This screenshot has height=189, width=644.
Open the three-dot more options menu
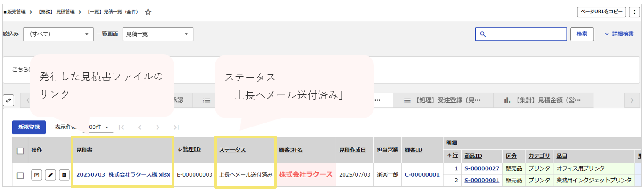point(634,12)
